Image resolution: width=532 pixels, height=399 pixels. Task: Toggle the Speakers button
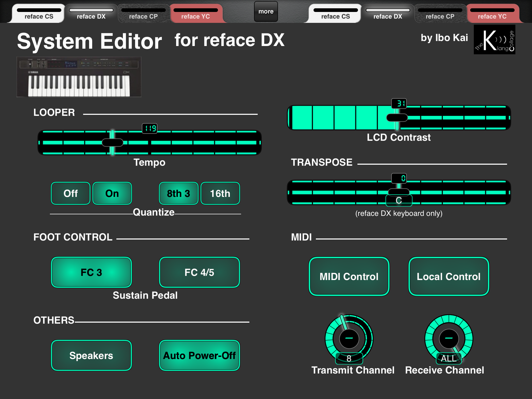91,355
